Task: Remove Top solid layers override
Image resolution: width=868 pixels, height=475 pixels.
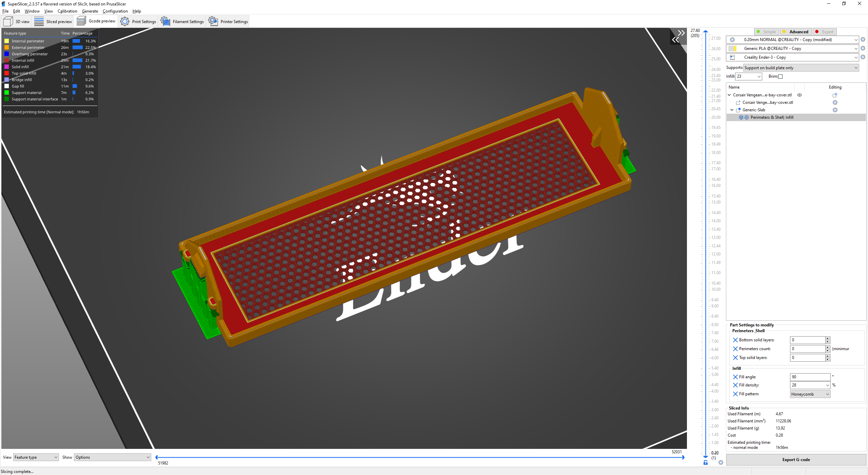Action: pyautogui.click(x=735, y=358)
